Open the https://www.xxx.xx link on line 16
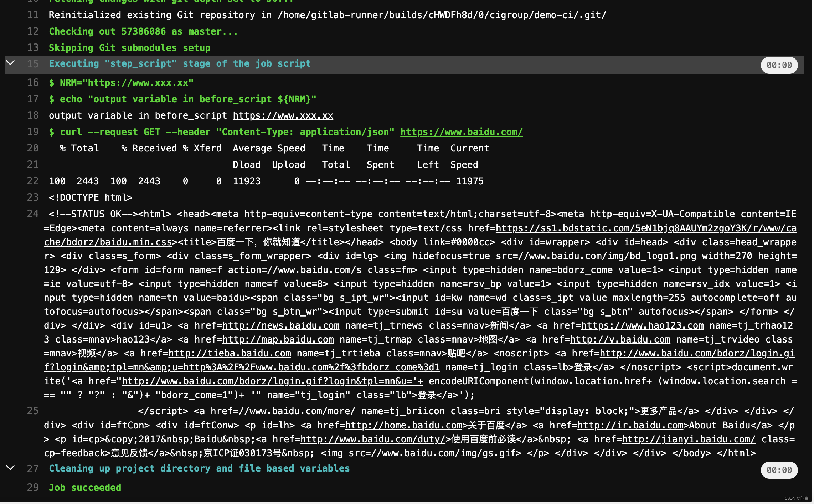The height and width of the screenshot is (504, 814). coord(138,83)
